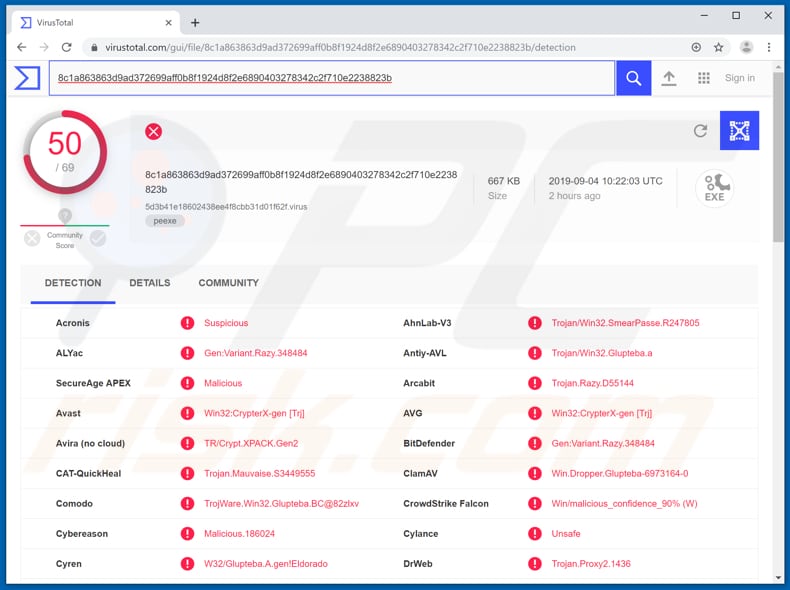The width and height of the screenshot is (790, 590).
Task: Open the upload file icon
Action: [669, 78]
